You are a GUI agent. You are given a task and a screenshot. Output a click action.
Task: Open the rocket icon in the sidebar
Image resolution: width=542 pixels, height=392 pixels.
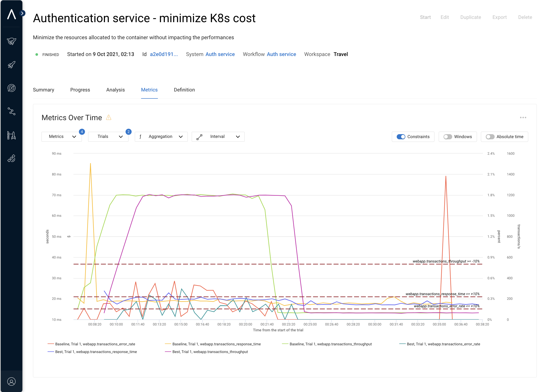(x=11, y=65)
